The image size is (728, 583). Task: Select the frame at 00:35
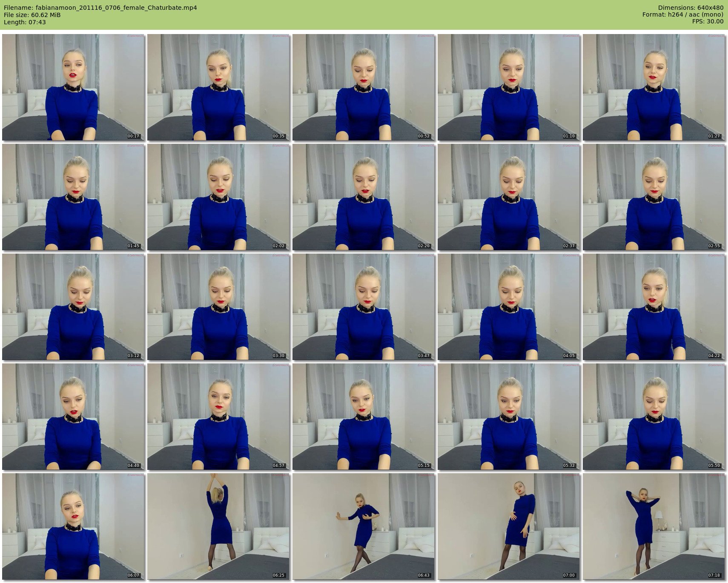pos(218,87)
